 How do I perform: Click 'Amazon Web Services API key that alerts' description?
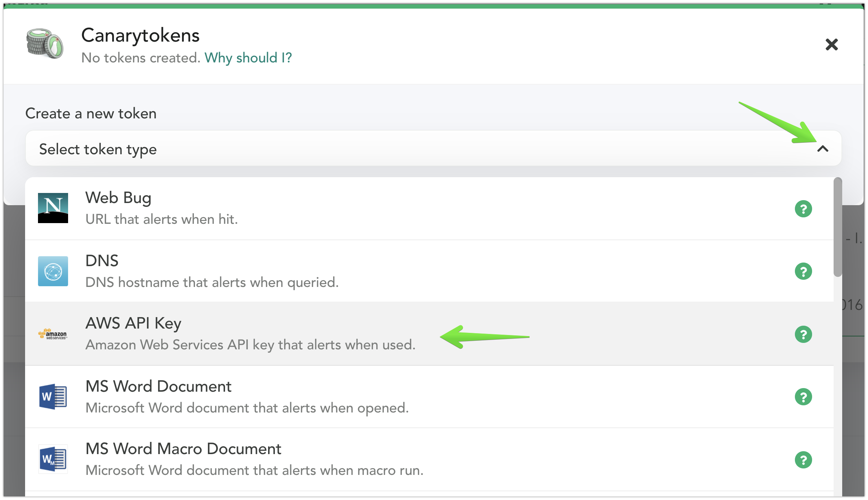(x=251, y=345)
